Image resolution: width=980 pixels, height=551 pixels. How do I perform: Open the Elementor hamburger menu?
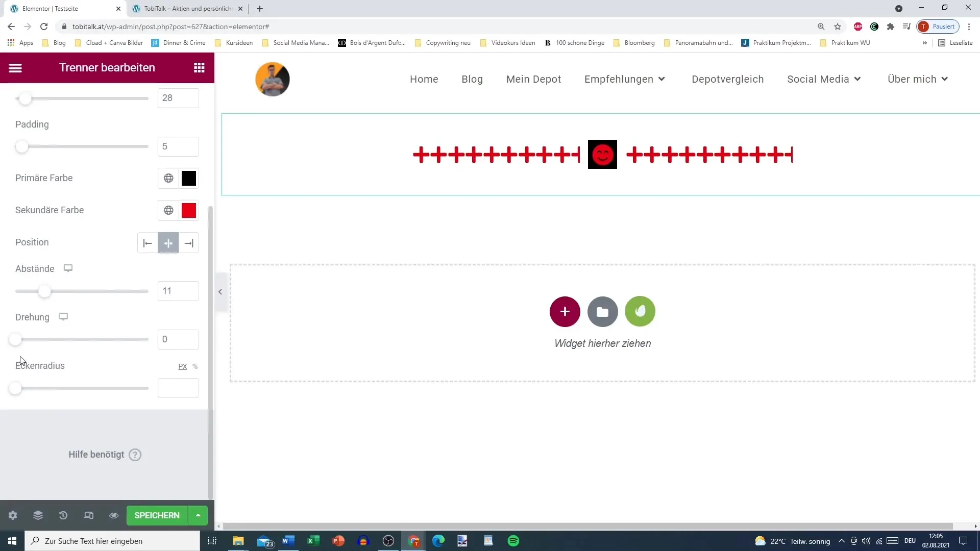coord(15,68)
